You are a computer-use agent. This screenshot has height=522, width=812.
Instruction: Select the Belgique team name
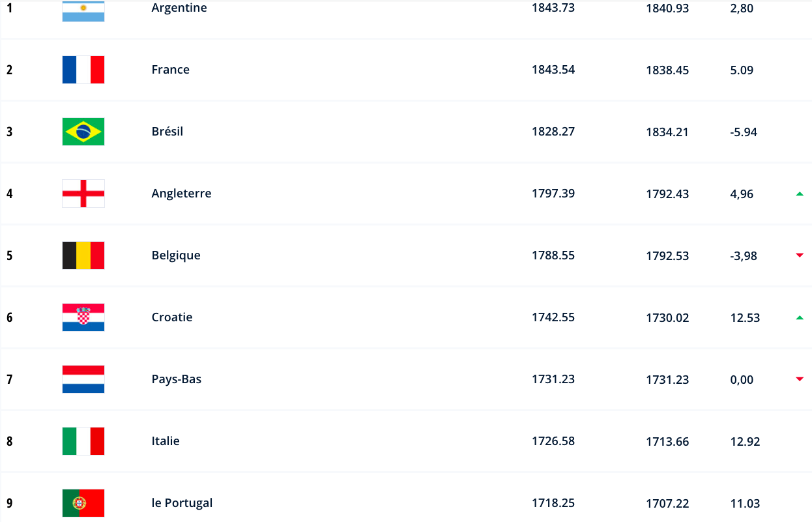(x=176, y=255)
